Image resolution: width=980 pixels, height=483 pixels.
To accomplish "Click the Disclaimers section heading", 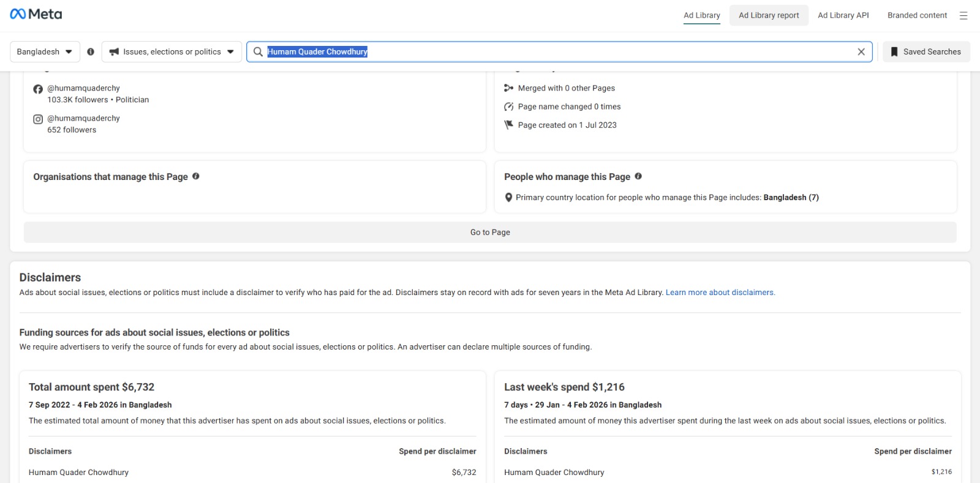I will (x=50, y=277).
